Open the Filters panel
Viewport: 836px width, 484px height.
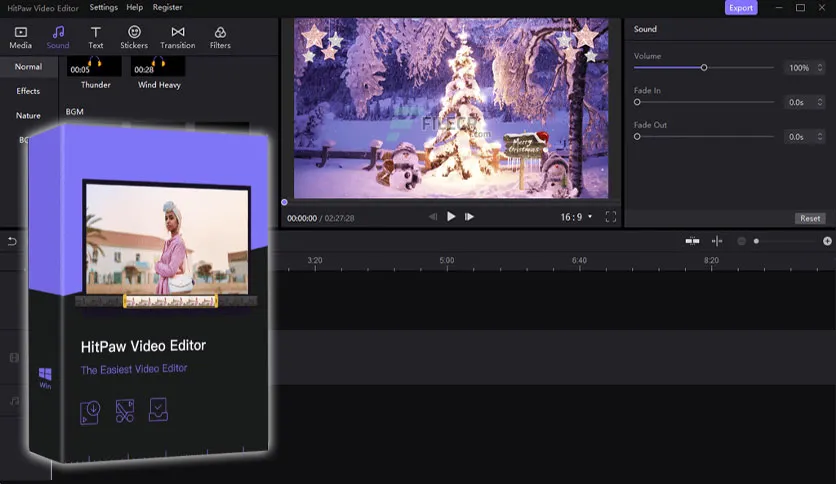[220, 38]
